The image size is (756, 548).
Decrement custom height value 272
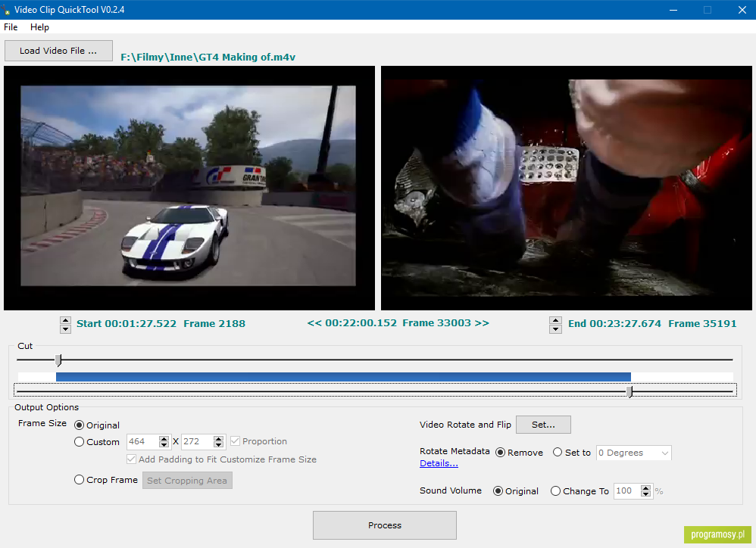pyautogui.click(x=218, y=445)
